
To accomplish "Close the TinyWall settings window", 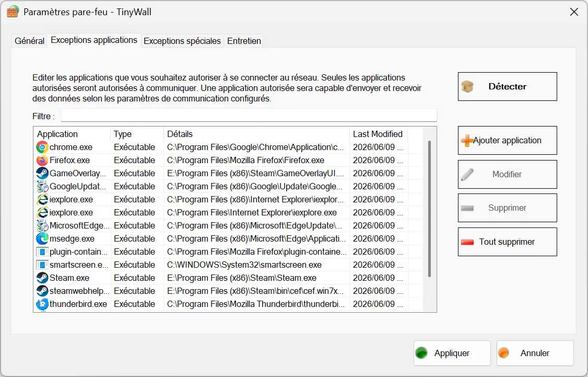I will [574, 12].
